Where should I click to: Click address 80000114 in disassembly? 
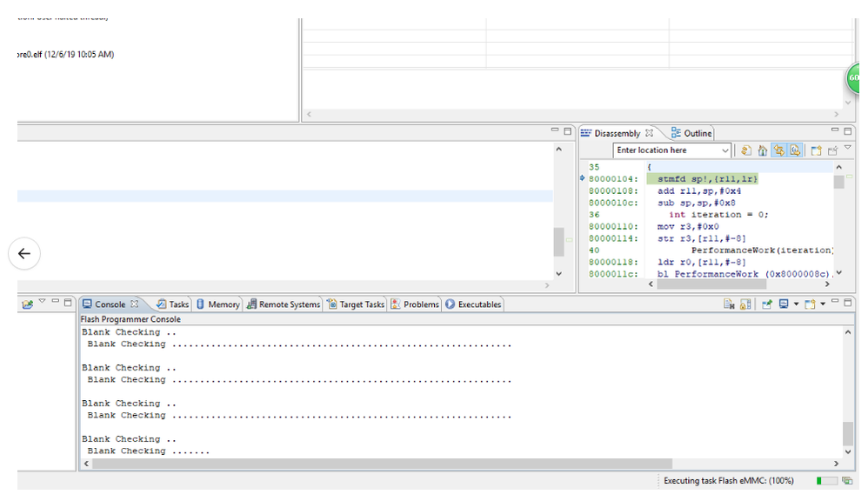(x=613, y=238)
